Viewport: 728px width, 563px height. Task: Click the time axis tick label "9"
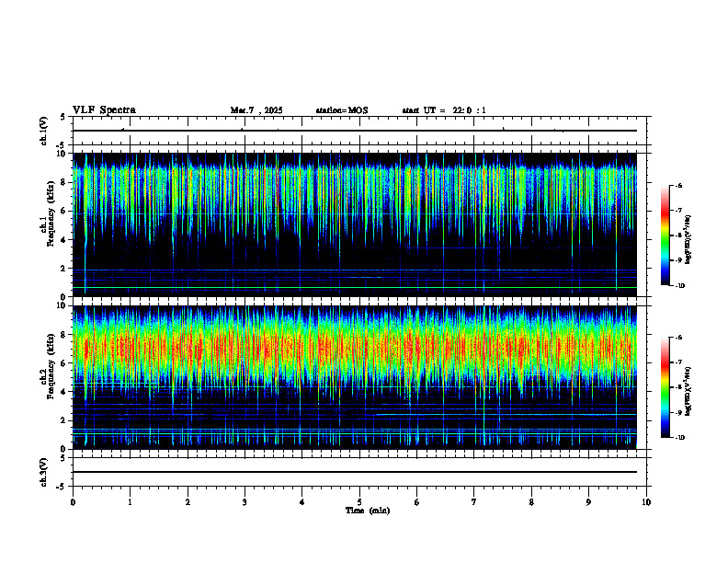click(x=588, y=502)
